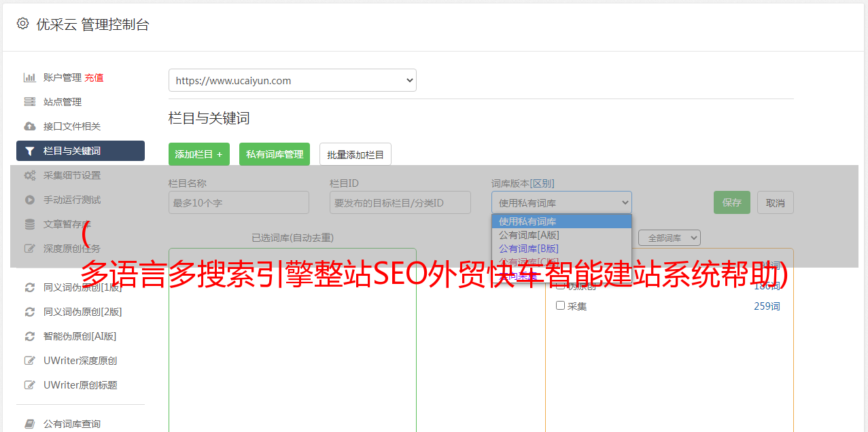The height and width of the screenshot is (432, 868).
Task: Click the 栏目与关键词 page heading
Action: click(x=209, y=118)
